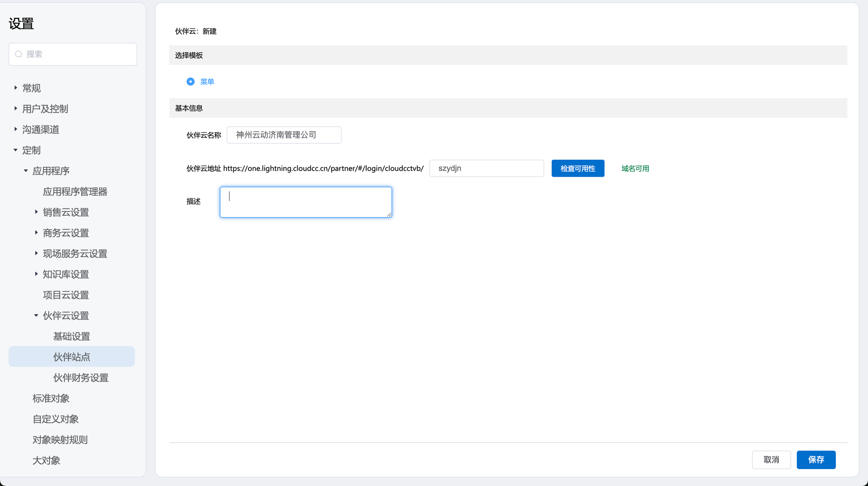
Task: Focus the 伙伴云名称 input field
Action: click(x=284, y=135)
